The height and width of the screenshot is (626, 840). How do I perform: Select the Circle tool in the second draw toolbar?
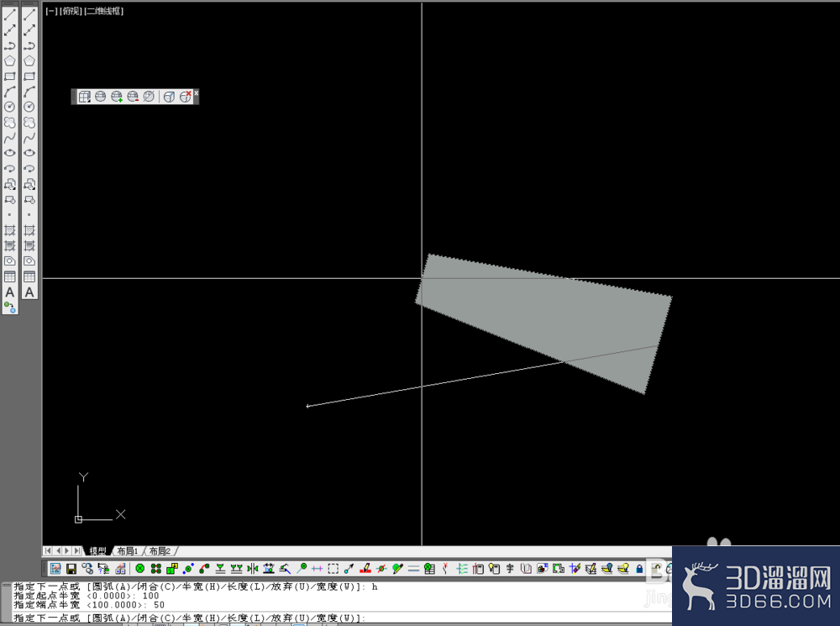pyautogui.click(x=29, y=107)
